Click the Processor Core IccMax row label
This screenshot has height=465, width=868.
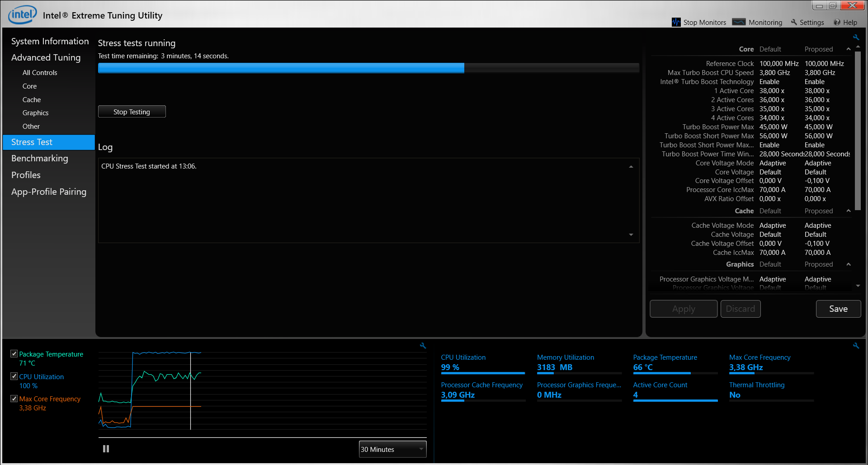pos(720,190)
